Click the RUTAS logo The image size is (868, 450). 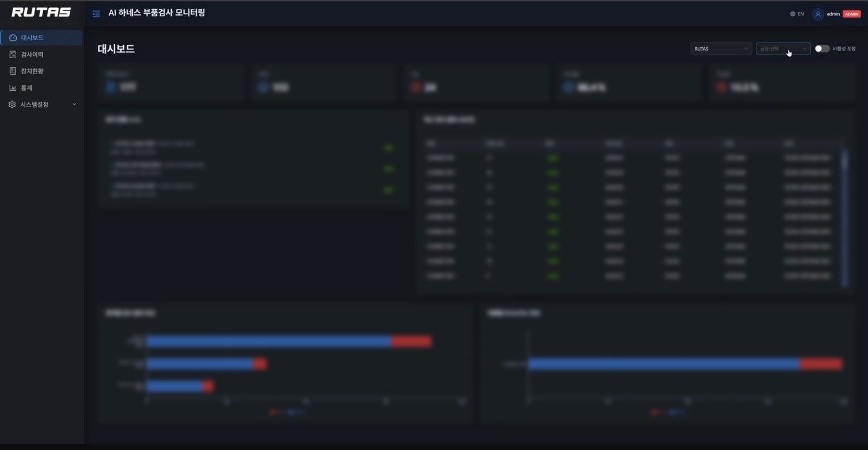(41, 13)
